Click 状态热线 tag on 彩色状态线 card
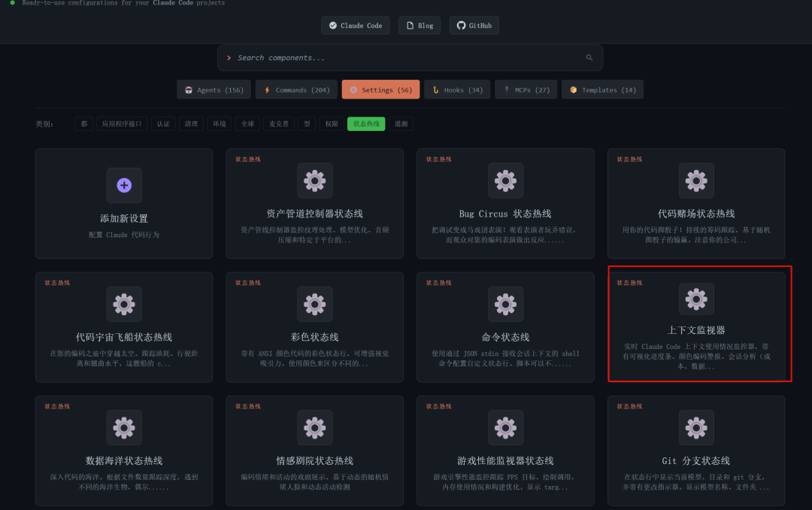The width and height of the screenshot is (812, 510). (x=248, y=283)
